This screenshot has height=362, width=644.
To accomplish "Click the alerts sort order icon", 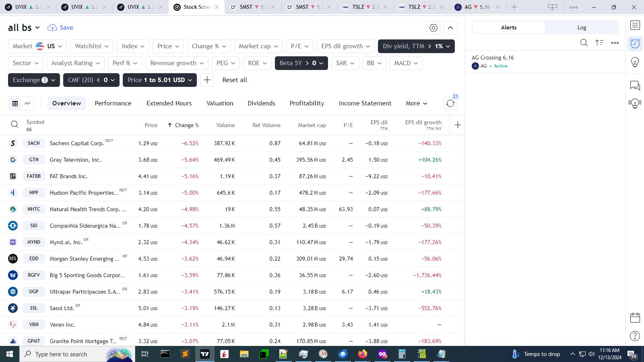I will point(599,43).
